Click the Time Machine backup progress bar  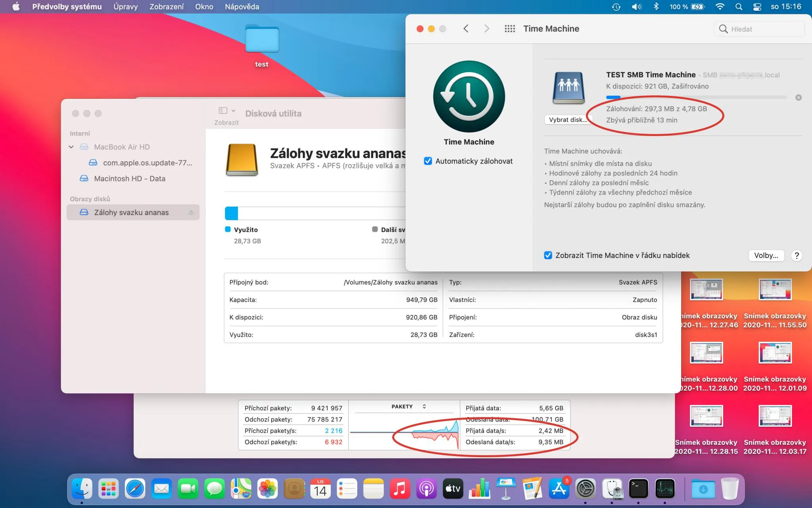click(696, 98)
